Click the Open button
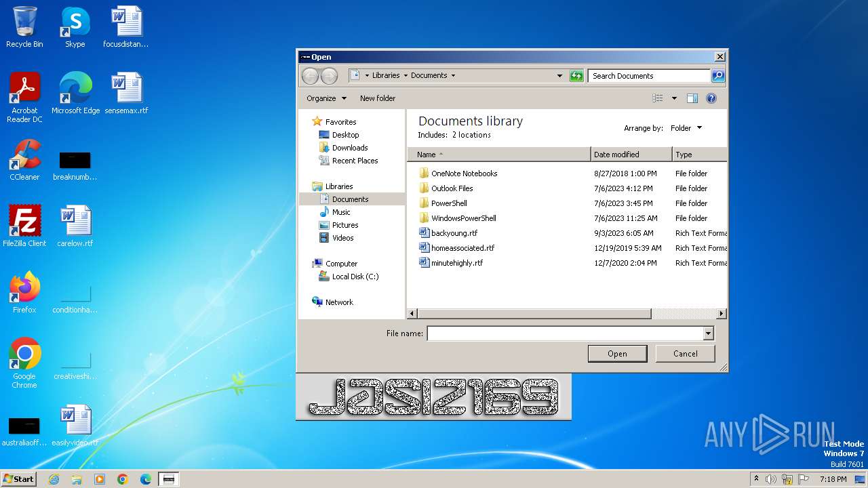This screenshot has width=868, height=488. (x=617, y=354)
